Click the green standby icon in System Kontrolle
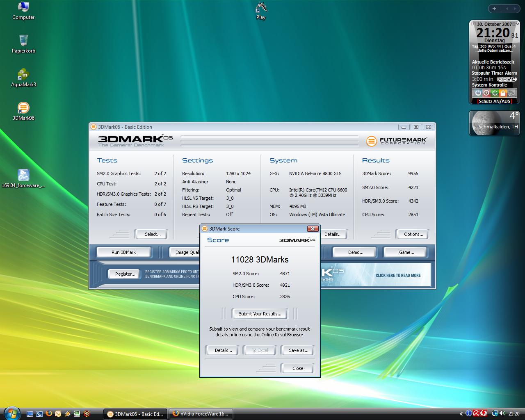Viewport: 525px width, 420px height. click(x=495, y=93)
